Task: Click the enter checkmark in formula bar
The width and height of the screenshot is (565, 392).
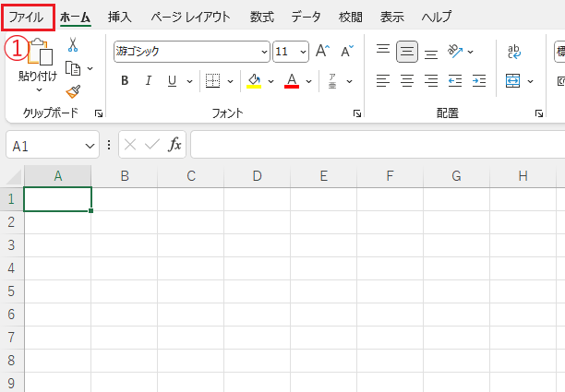Action: pyautogui.click(x=152, y=145)
